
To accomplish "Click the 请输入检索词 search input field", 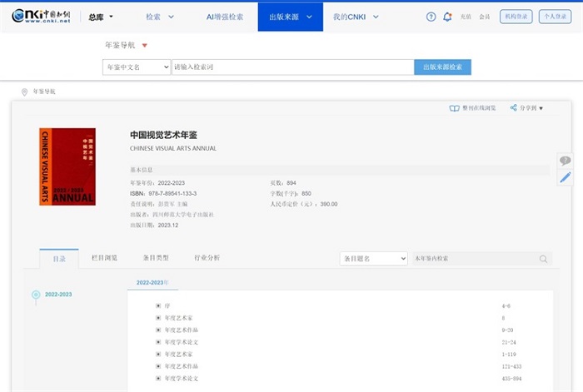I will pyautogui.click(x=291, y=67).
